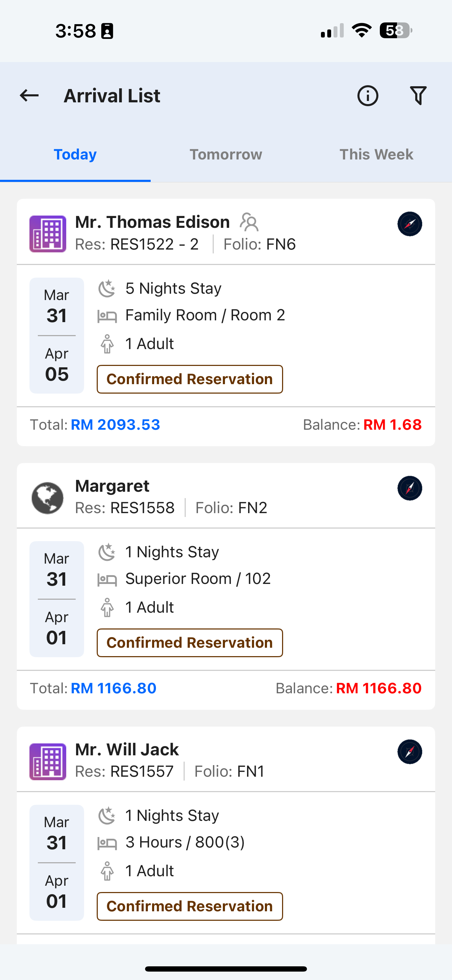This screenshot has height=980, width=452.
Task: Tap compass icon on Margaret card
Action: tap(410, 488)
